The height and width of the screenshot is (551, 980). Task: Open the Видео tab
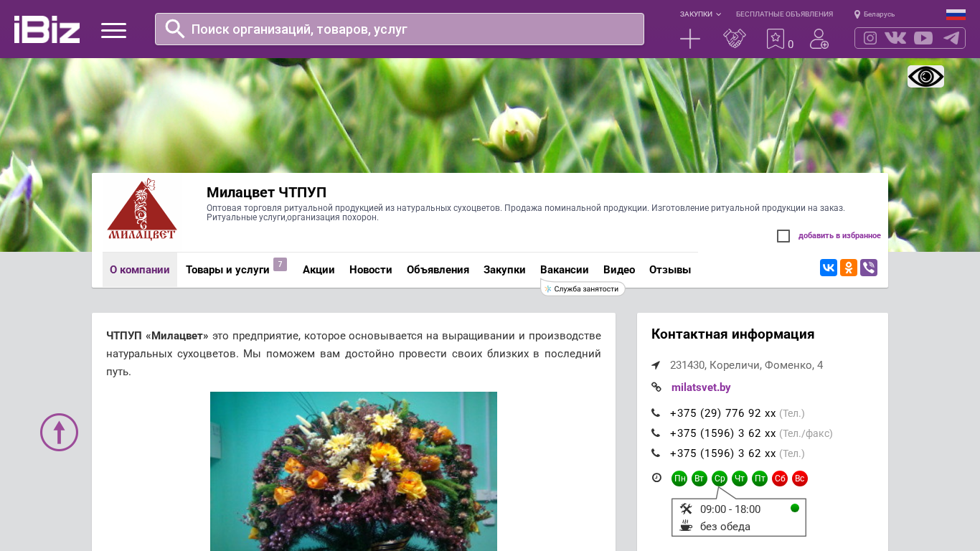click(x=619, y=270)
